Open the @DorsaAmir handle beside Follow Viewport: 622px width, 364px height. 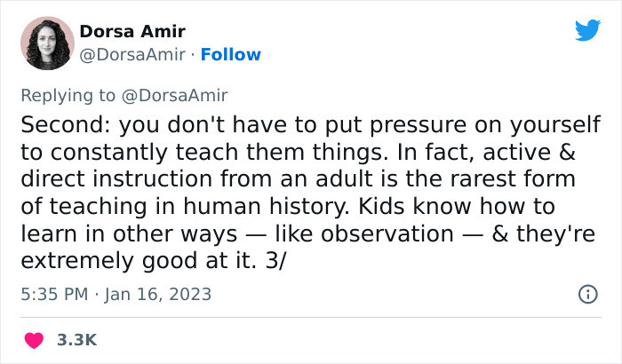point(132,55)
